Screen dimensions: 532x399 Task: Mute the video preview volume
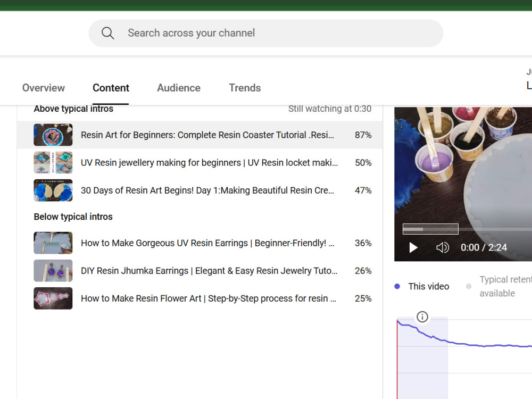443,248
